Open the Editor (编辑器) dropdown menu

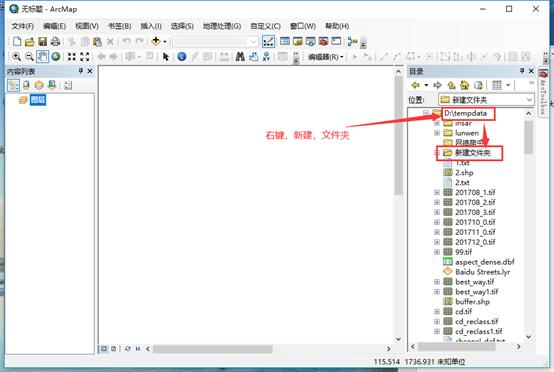(326, 57)
